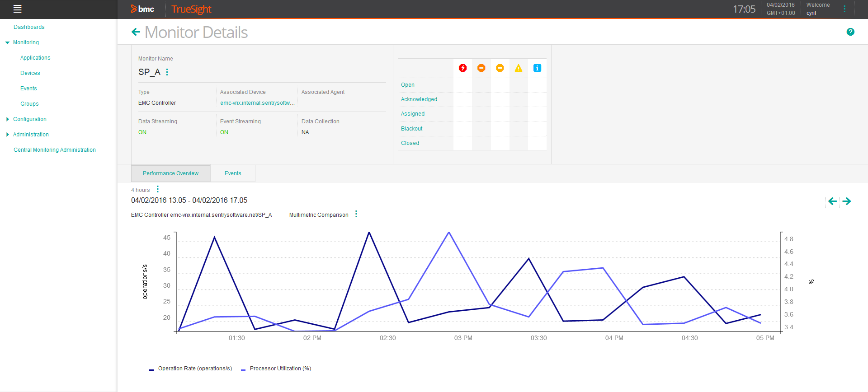Click the EMC Controller type value
This screenshot has width=868, height=392.
coord(157,103)
